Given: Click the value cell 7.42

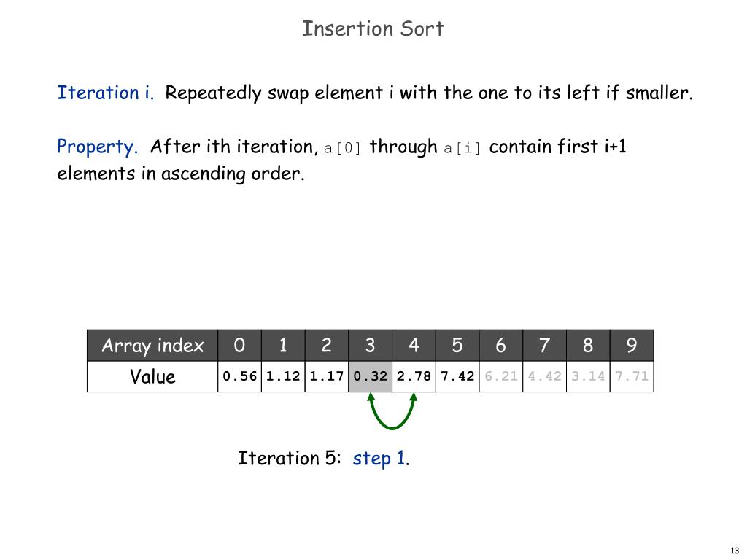Looking at the screenshot, I should click(457, 376).
